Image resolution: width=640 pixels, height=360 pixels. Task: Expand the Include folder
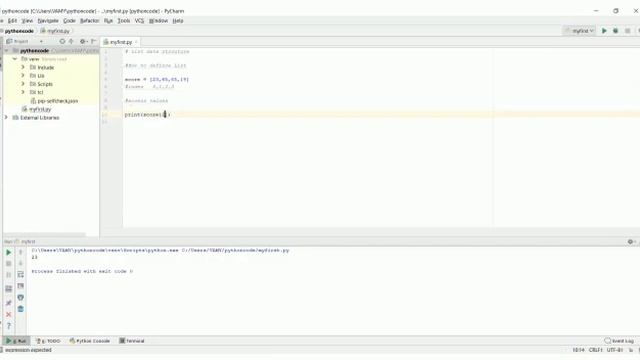[x=23, y=67]
